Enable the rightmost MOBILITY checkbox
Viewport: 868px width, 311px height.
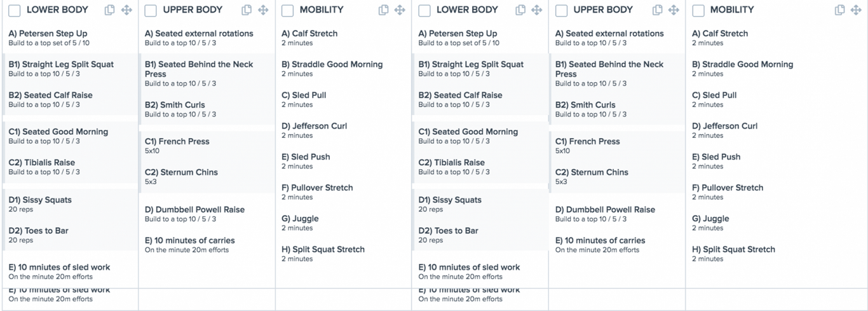[698, 11]
